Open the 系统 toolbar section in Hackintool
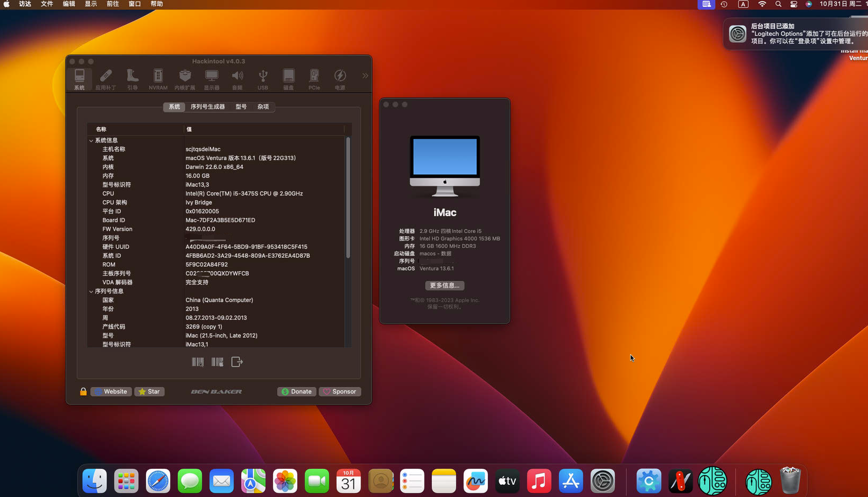Screen dimensions: 868x497 [79, 79]
